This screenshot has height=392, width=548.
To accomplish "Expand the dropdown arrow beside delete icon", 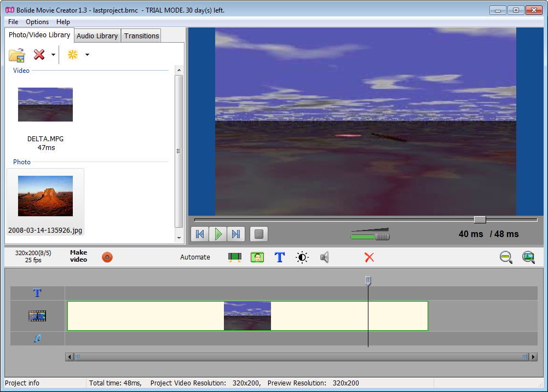I will (53, 55).
